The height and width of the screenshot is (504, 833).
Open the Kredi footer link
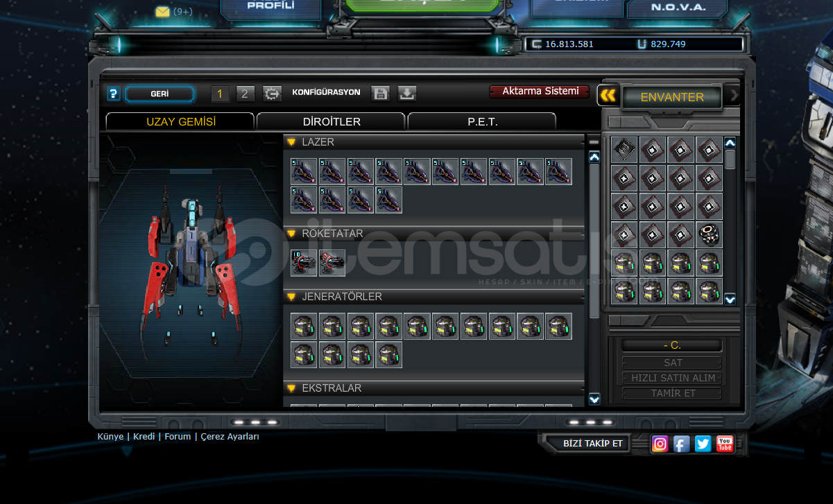click(x=144, y=437)
